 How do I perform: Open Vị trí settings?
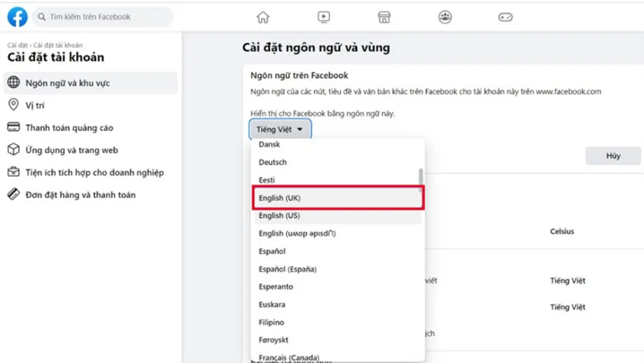click(x=91, y=105)
